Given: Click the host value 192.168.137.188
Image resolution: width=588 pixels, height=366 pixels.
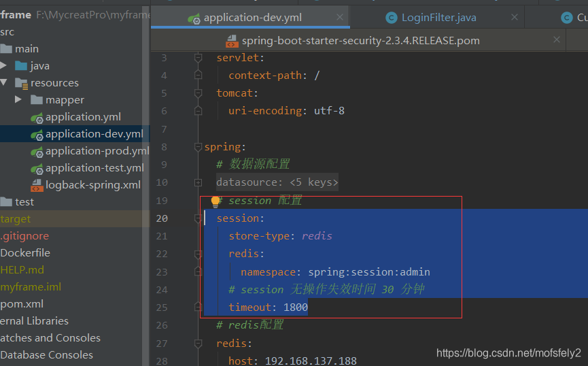Looking at the screenshot, I should click(x=311, y=361).
